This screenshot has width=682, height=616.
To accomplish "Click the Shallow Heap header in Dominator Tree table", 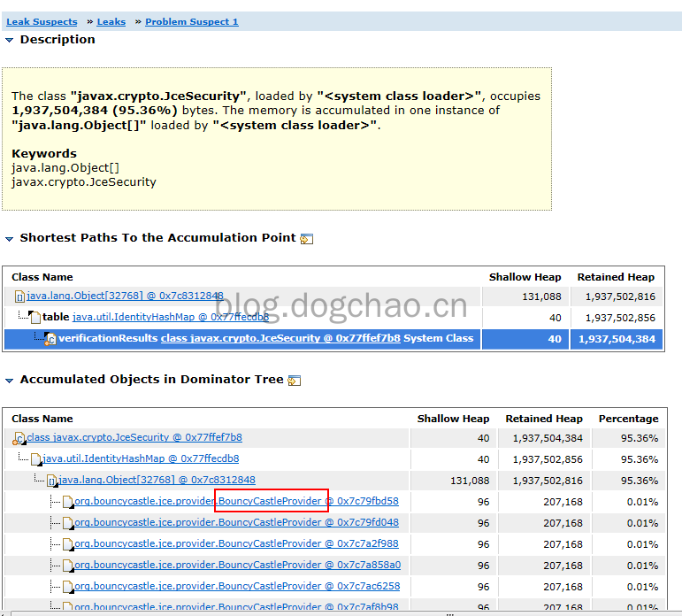I will click(x=453, y=419).
